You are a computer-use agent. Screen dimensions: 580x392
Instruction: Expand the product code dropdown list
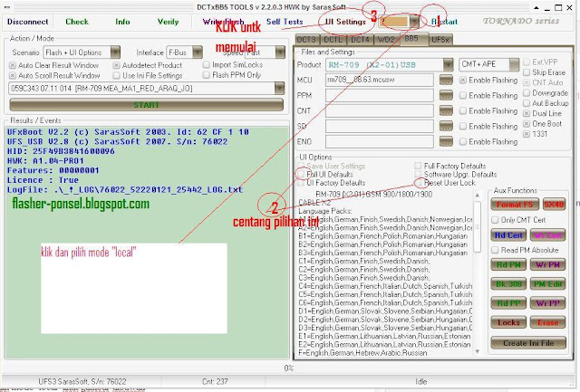(280, 89)
